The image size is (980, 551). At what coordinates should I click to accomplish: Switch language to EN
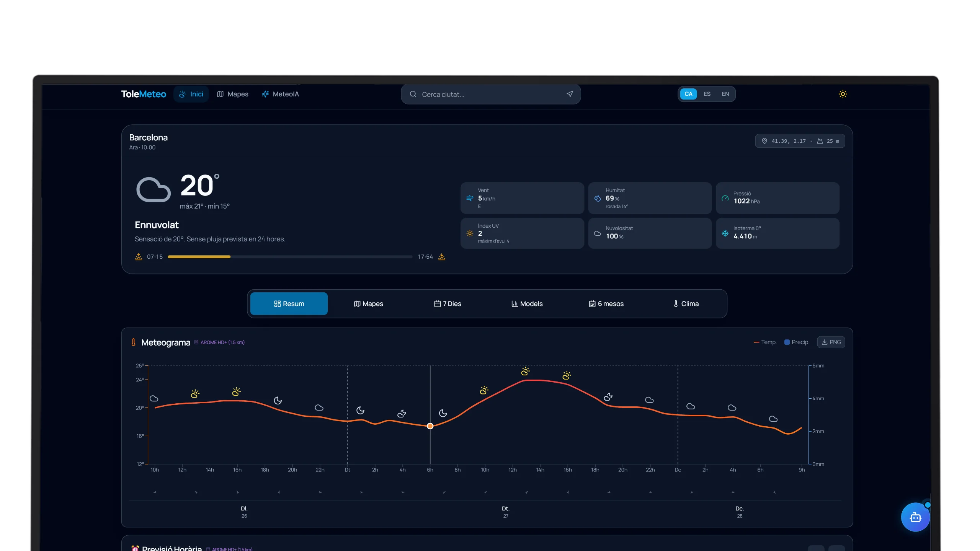click(x=725, y=94)
